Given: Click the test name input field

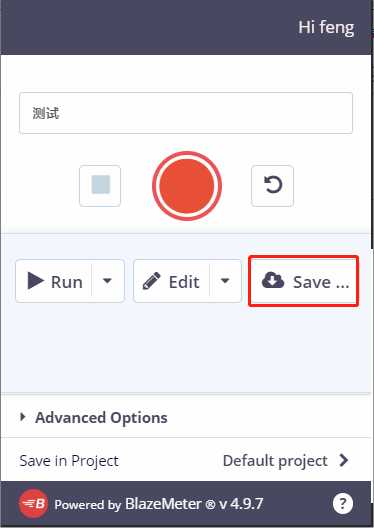Looking at the screenshot, I should coord(186,113).
